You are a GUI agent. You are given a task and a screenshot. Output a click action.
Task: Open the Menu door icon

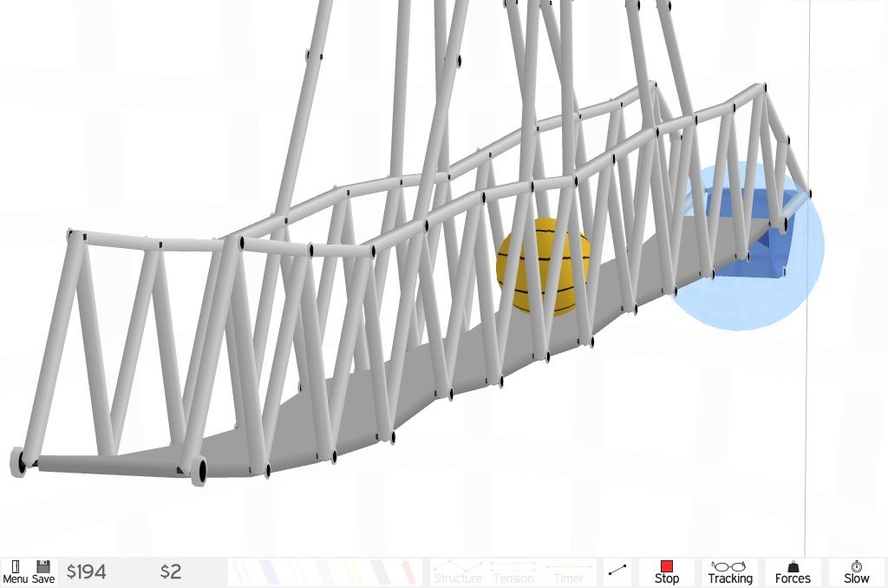point(15,572)
